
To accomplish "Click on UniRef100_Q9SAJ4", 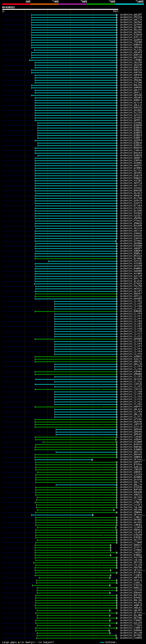I will [131, 77].
